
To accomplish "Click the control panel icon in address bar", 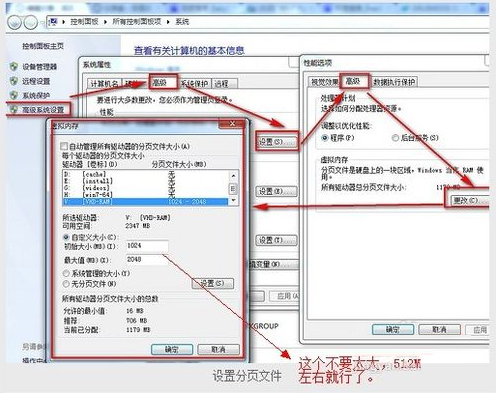I will (x=53, y=22).
